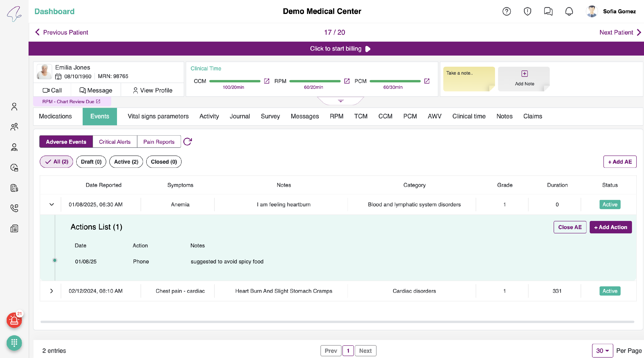
Task: Open the Critical Alerts tab
Action: click(x=115, y=142)
